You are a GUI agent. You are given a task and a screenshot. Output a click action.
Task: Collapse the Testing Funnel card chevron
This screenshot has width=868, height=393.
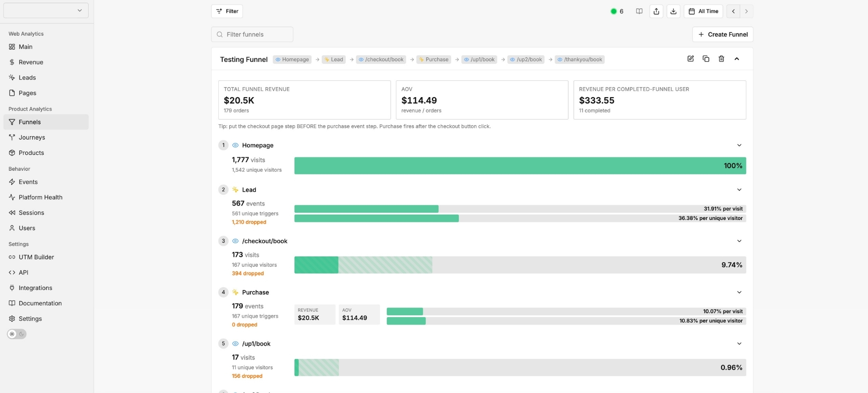[x=736, y=59]
